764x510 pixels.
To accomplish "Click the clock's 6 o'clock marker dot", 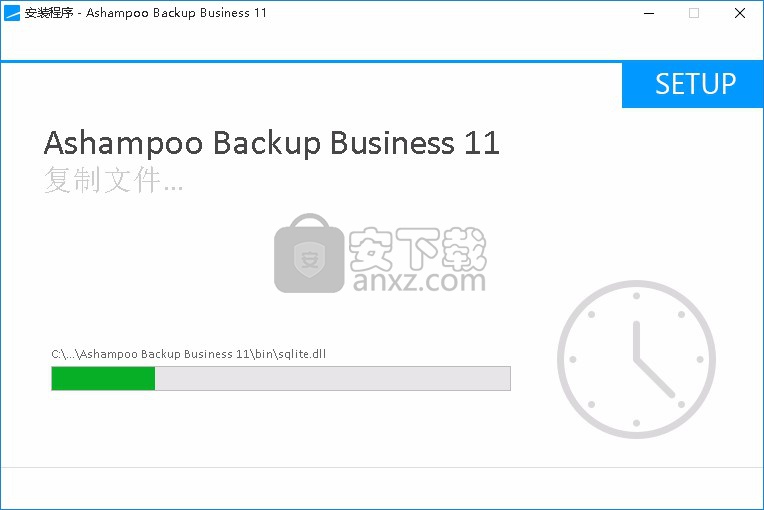I will pos(635,422).
